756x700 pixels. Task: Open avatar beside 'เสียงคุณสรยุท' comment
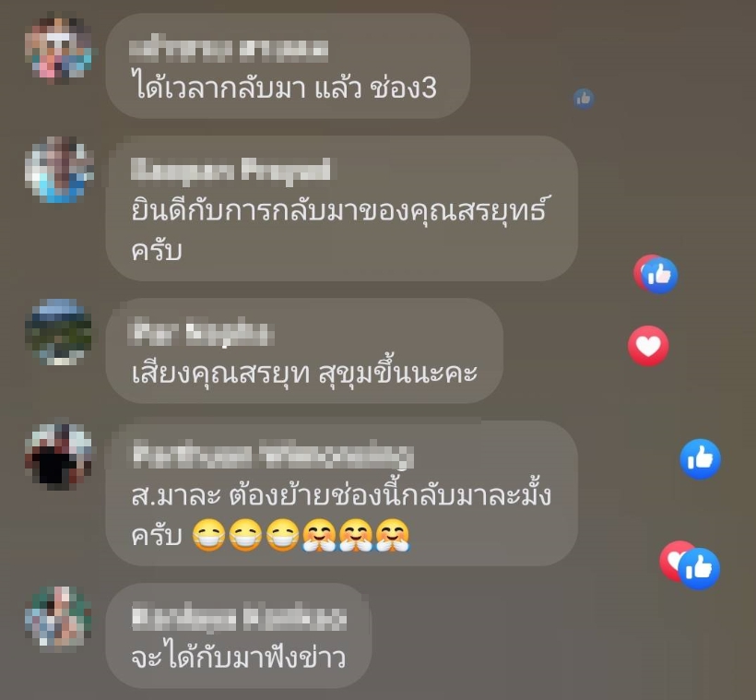coord(58,331)
